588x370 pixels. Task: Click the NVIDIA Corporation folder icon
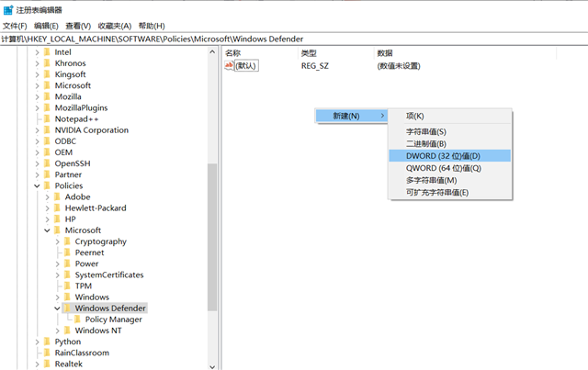(46, 130)
